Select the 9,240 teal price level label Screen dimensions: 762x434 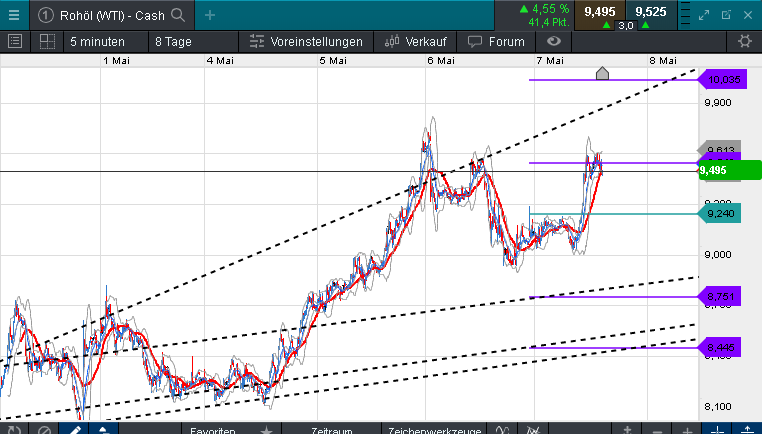(719, 213)
